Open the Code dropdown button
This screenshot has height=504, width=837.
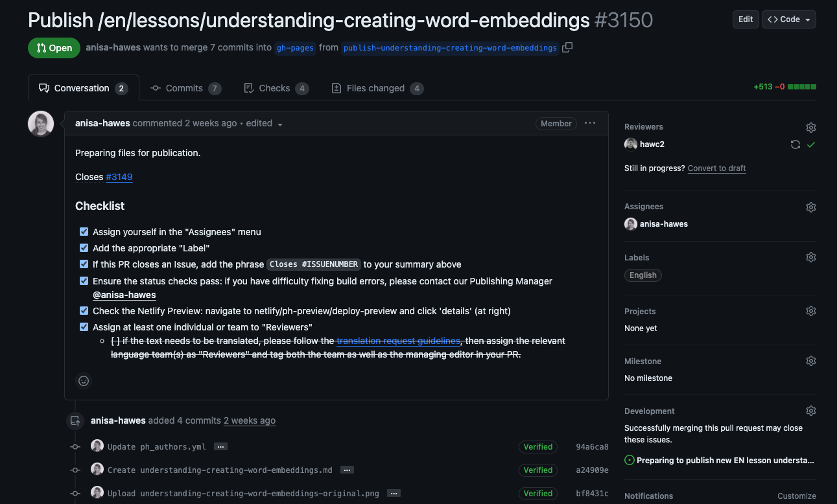pyautogui.click(x=788, y=19)
